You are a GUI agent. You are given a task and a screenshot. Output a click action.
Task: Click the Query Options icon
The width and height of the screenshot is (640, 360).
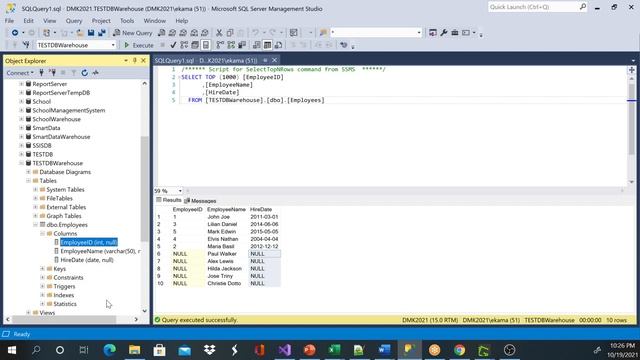click(195, 45)
